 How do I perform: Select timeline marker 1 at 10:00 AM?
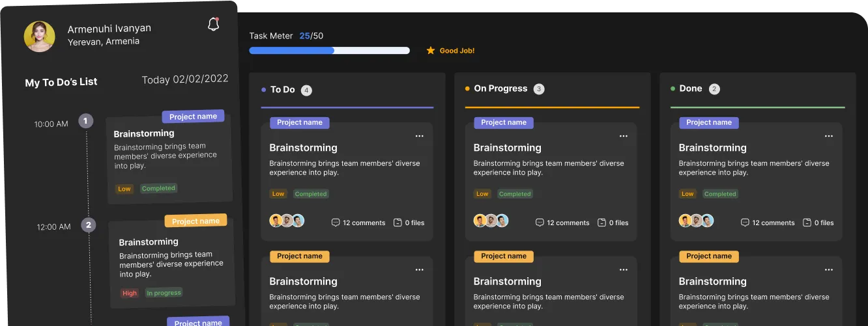(x=86, y=121)
